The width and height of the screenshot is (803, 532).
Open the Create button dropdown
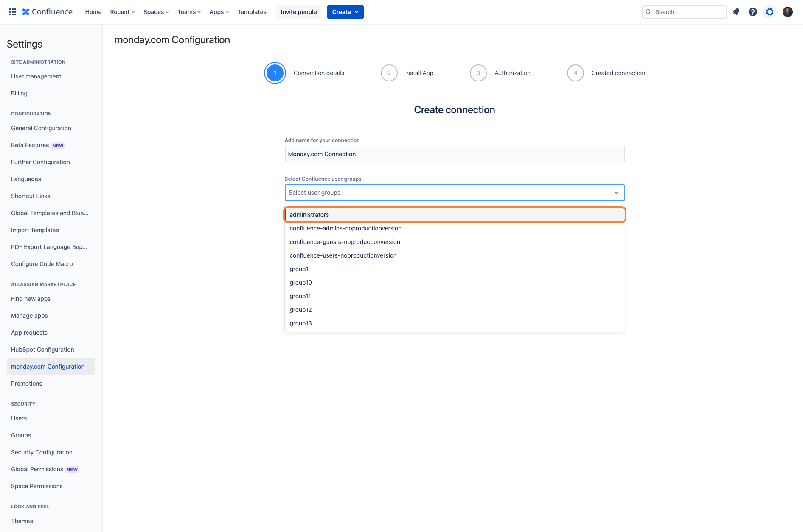345,12
